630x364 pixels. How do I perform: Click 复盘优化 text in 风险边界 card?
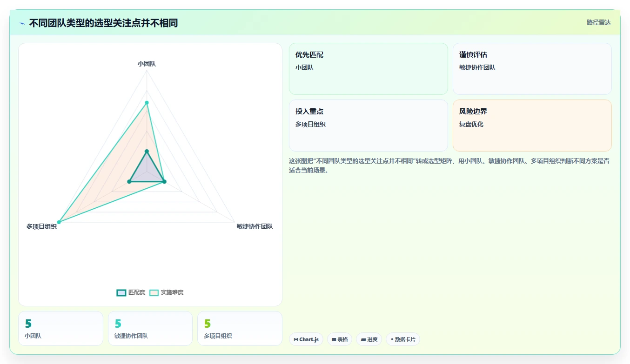[471, 124]
